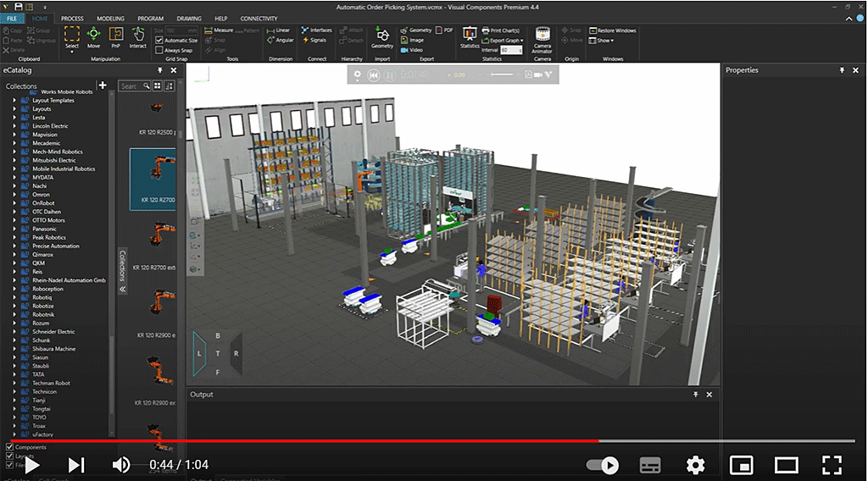Click Restore Windows button
The width and height of the screenshot is (868, 481).
click(612, 30)
